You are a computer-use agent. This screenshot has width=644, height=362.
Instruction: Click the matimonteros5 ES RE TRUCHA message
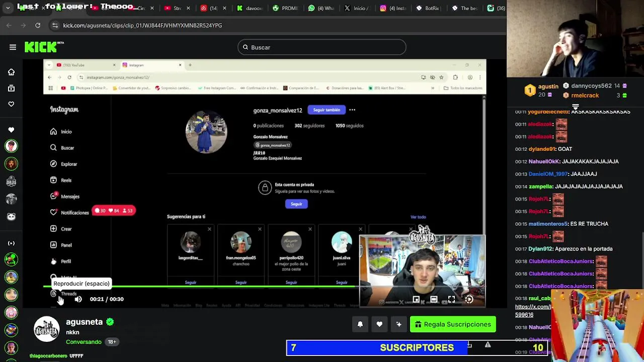[x=561, y=224]
